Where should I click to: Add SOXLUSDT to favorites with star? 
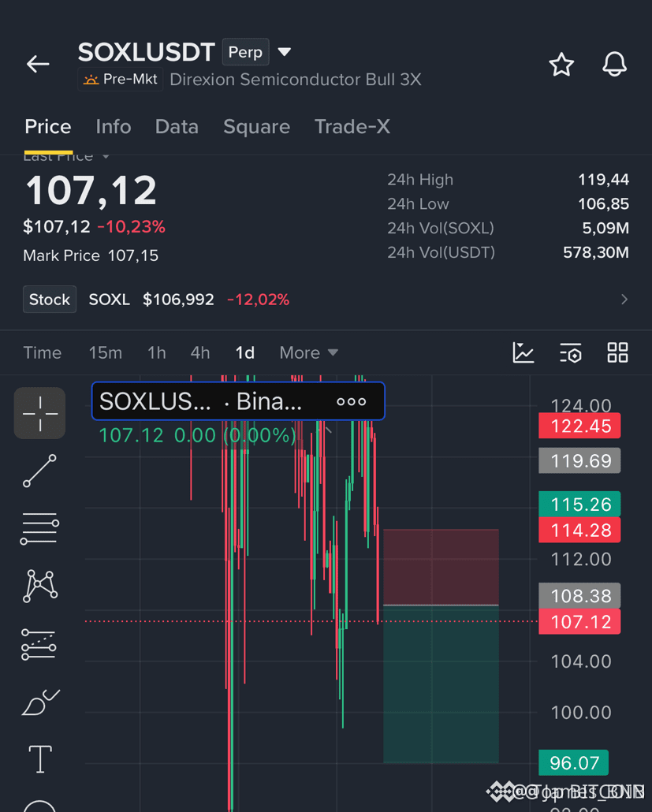(561, 65)
